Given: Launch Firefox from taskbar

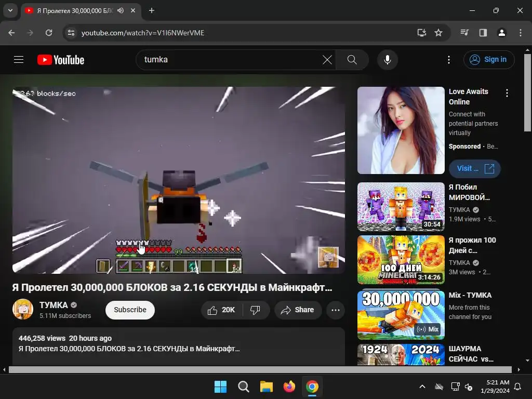Looking at the screenshot, I should point(289,387).
